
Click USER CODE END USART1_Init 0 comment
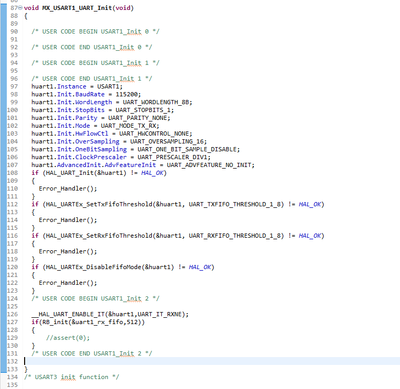point(92,47)
